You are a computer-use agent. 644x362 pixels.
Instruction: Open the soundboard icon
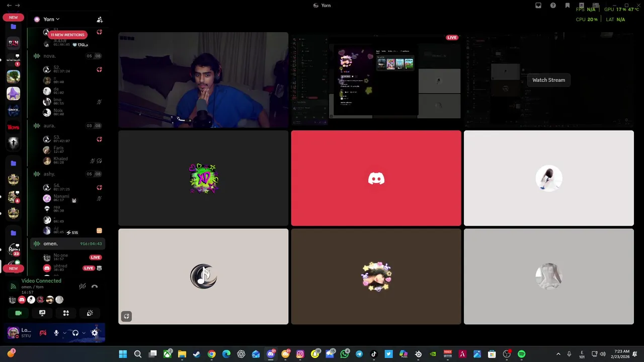pos(90,313)
